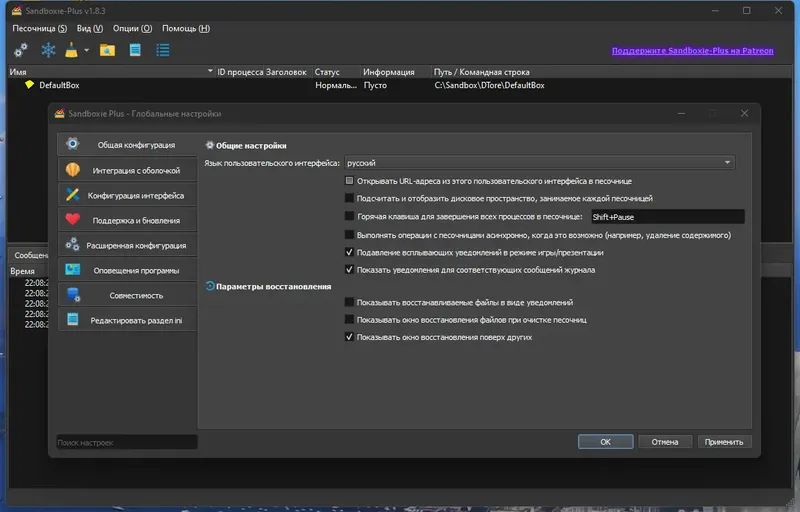This screenshot has height=512, width=800.
Task: Enable opening URL-addresses in sandbox checkbox
Action: click(349, 181)
